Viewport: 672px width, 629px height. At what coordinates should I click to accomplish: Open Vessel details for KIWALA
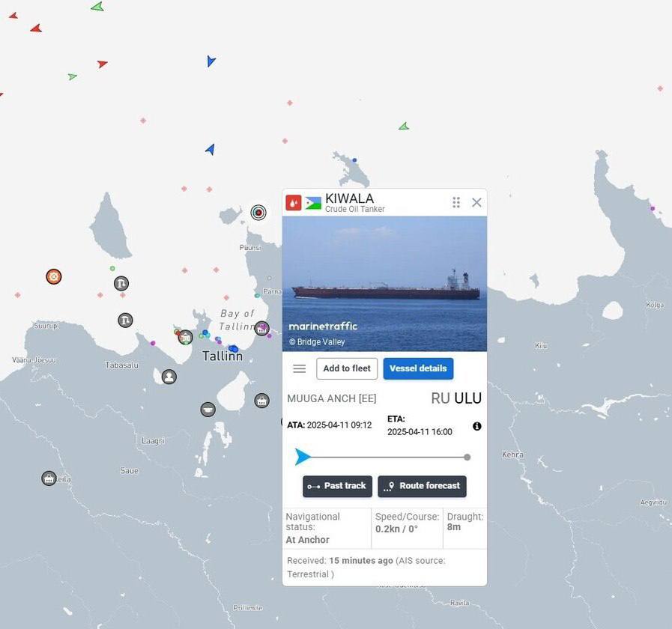(x=418, y=368)
